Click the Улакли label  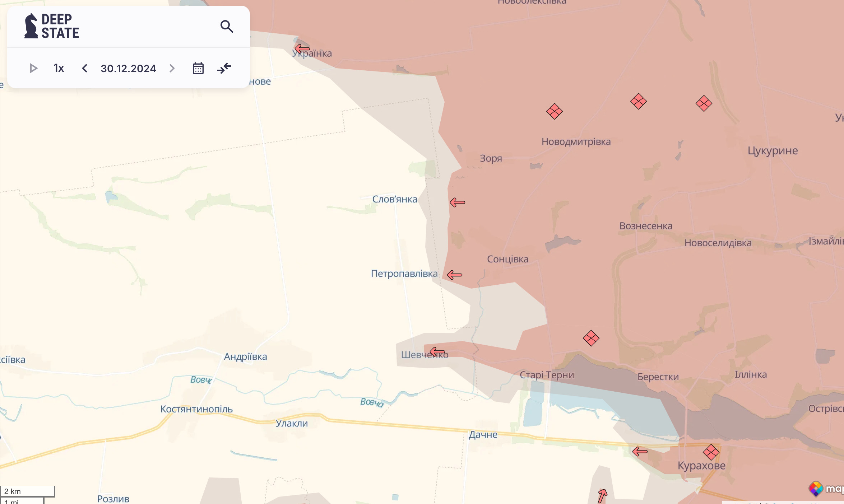click(x=292, y=424)
